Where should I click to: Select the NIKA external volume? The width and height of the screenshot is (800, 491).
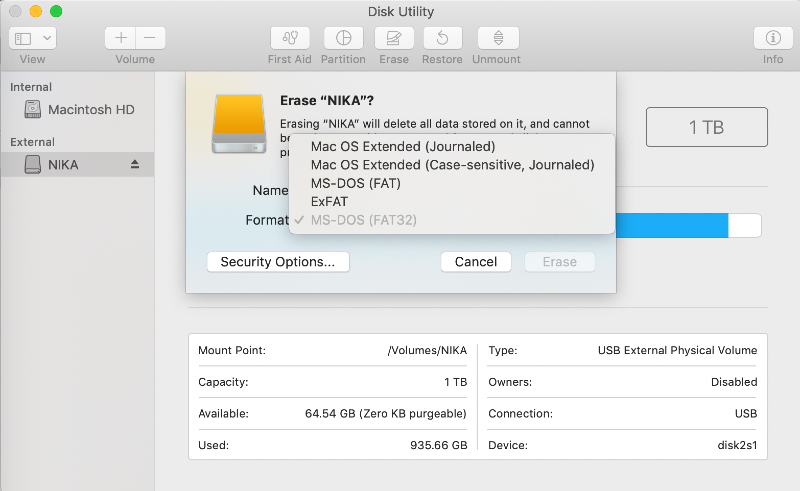click(77, 164)
